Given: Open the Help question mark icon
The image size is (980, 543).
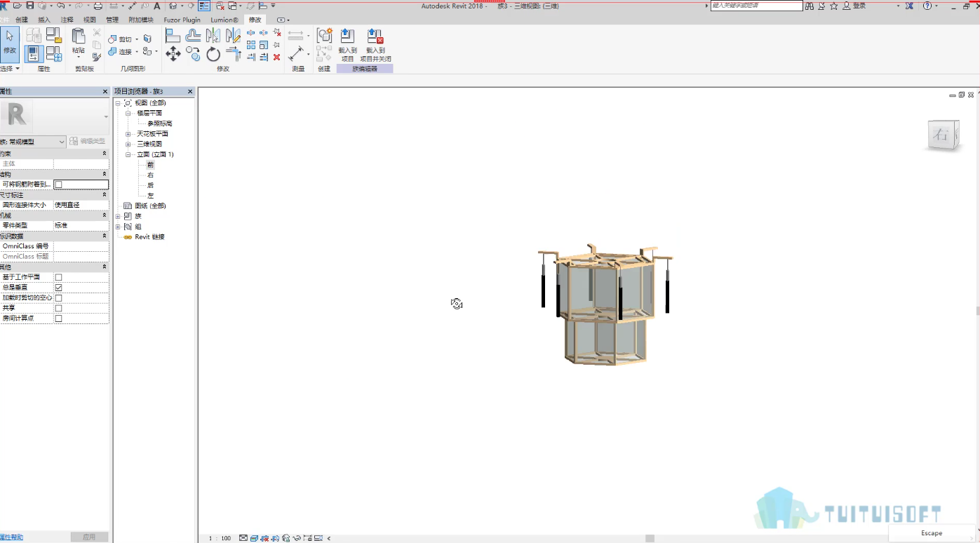Looking at the screenshot, I should 927,6.
